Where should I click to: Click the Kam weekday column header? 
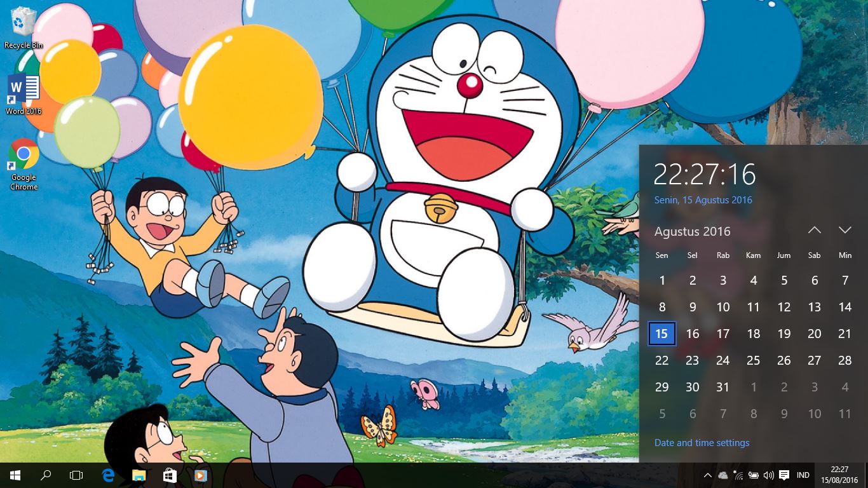point(754,255)
